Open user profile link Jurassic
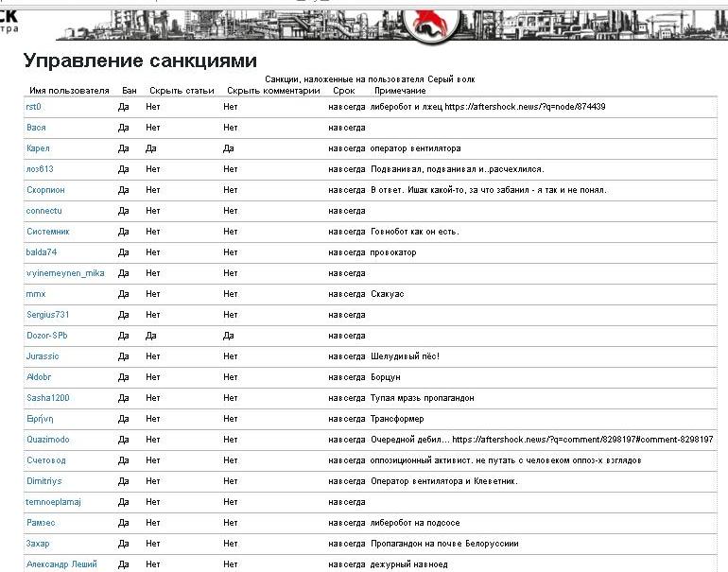728x572 pixels. click(43, 356)
